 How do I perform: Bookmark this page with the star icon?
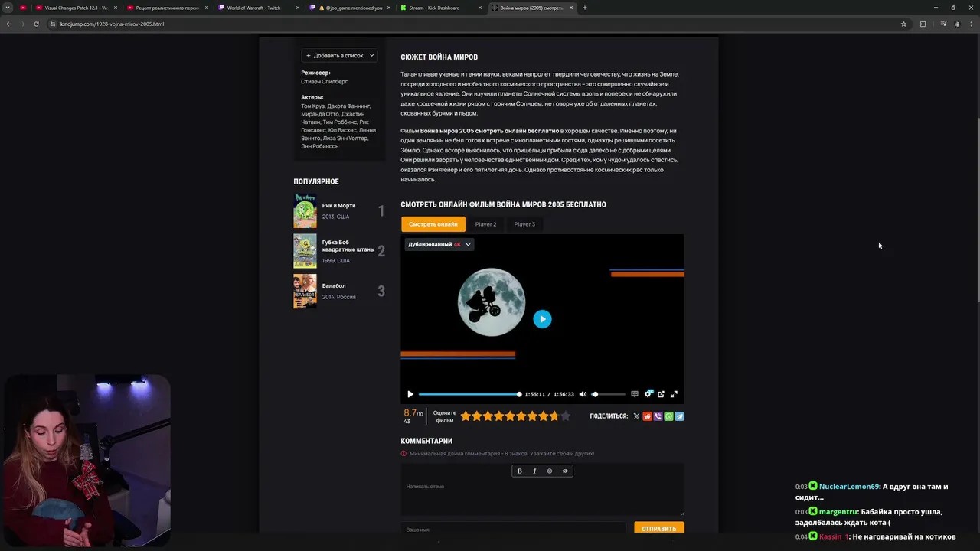click(x=903, y=24)
